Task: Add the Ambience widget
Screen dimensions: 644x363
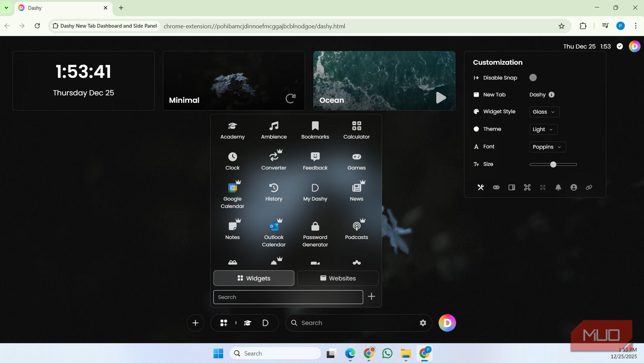Action: [x=274, y=130]
